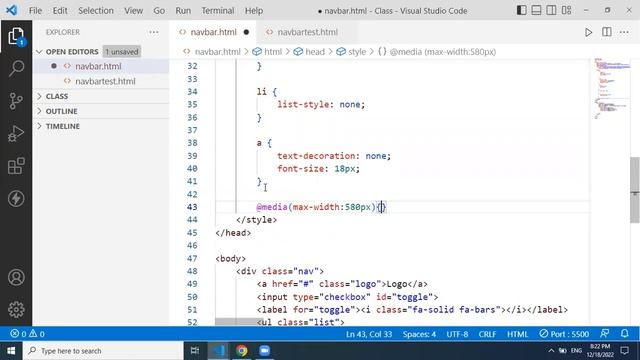Click the Run play button in editor toolbar

pyautogui.click(x=588, y=32)
